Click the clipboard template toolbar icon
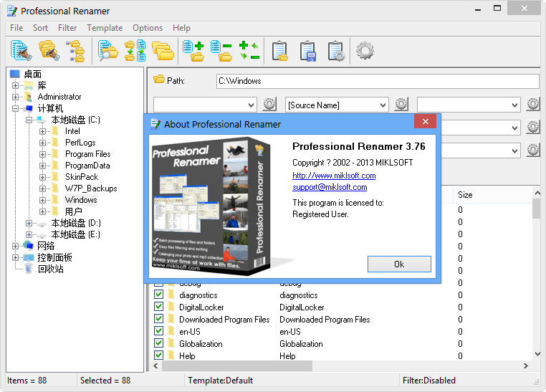This screenshot has width=546, height=392. pos(280,52)
